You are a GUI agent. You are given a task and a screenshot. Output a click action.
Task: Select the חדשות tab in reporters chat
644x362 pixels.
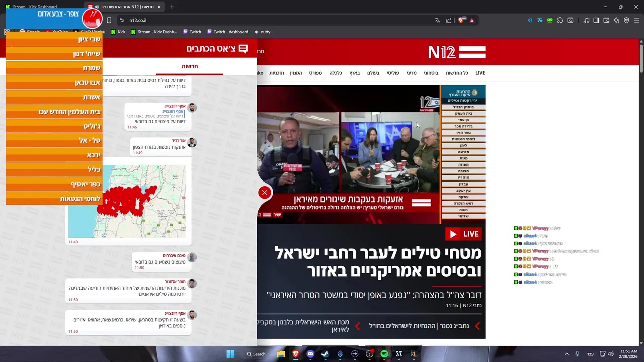click(190, 67)
